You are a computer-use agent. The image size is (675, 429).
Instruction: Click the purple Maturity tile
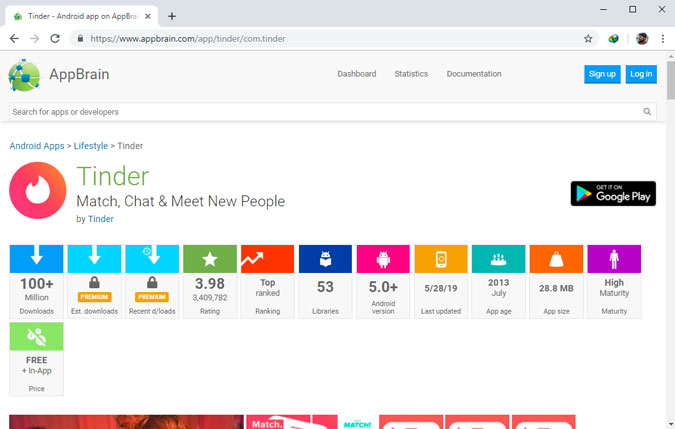(614, 281)
